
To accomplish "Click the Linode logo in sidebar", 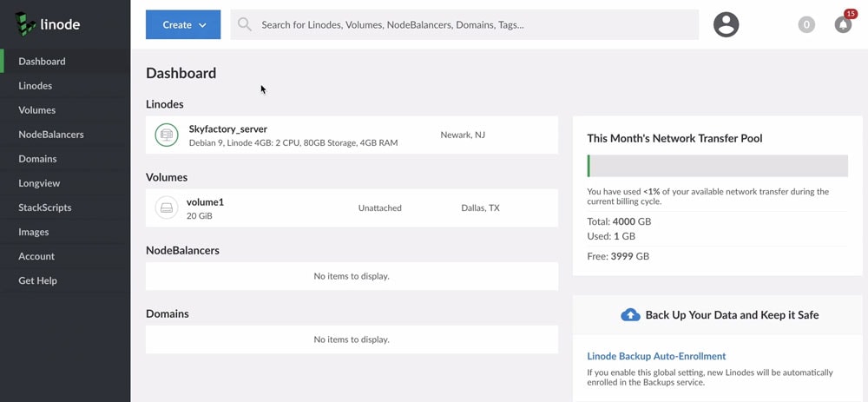I will point(48,24).
